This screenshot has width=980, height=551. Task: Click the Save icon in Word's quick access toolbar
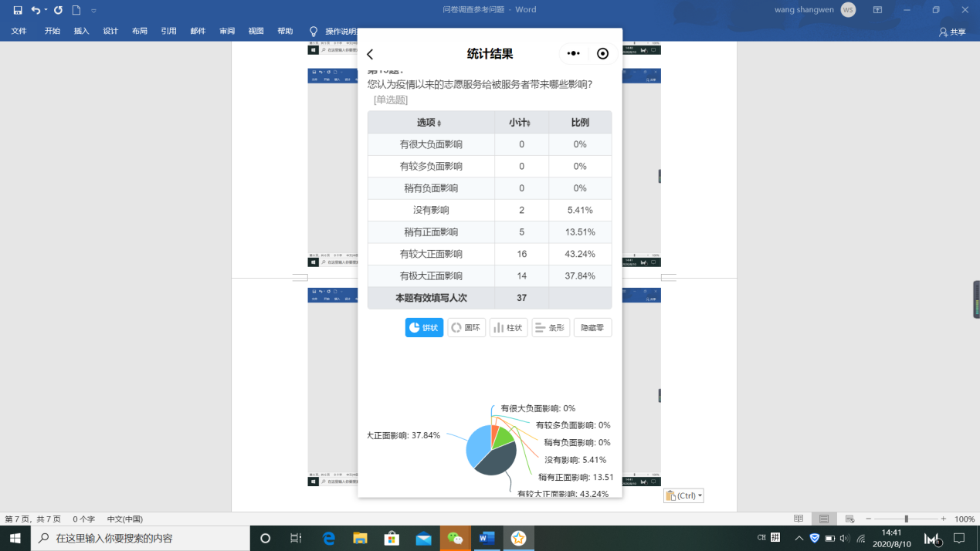coord(18,10)
